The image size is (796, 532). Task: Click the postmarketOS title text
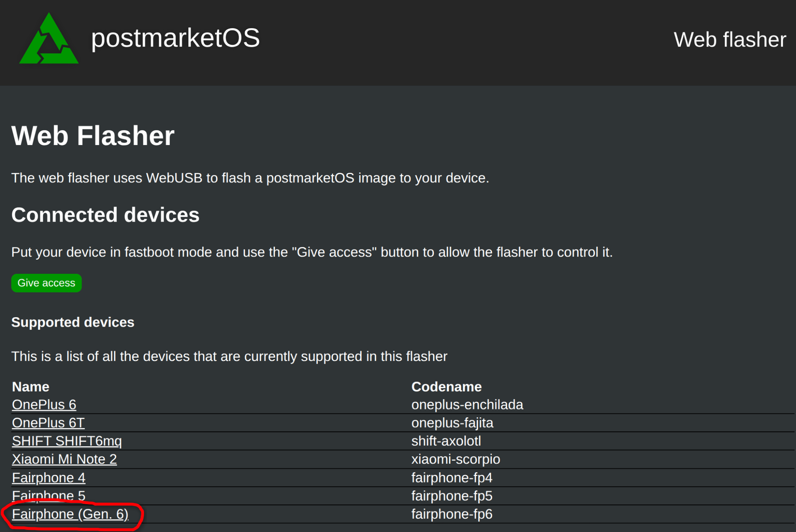175,38
